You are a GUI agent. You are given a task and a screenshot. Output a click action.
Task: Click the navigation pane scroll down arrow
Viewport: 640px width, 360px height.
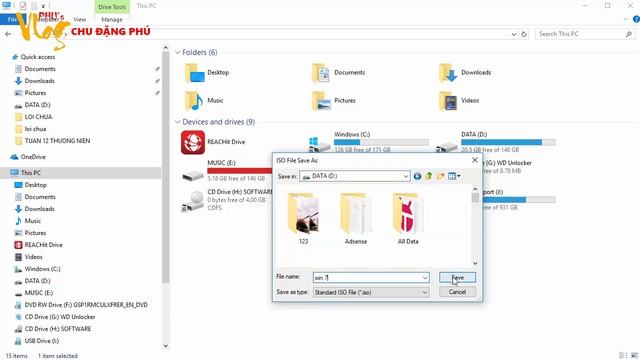point(165,346)
